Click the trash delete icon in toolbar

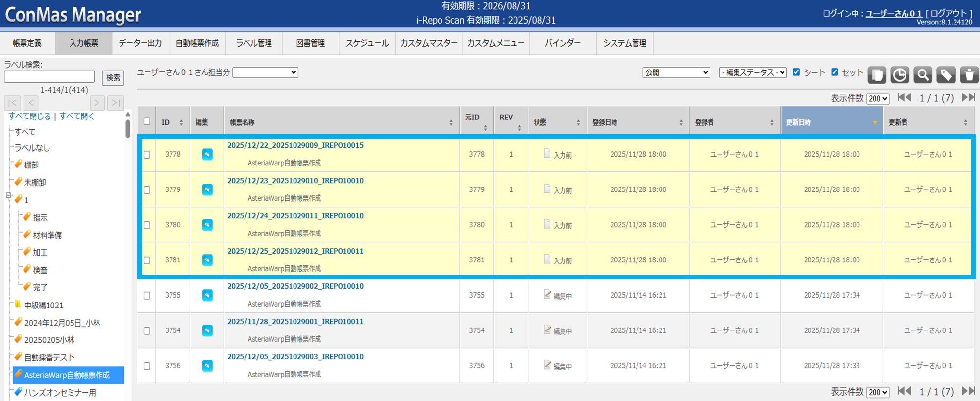click(969, 75)
